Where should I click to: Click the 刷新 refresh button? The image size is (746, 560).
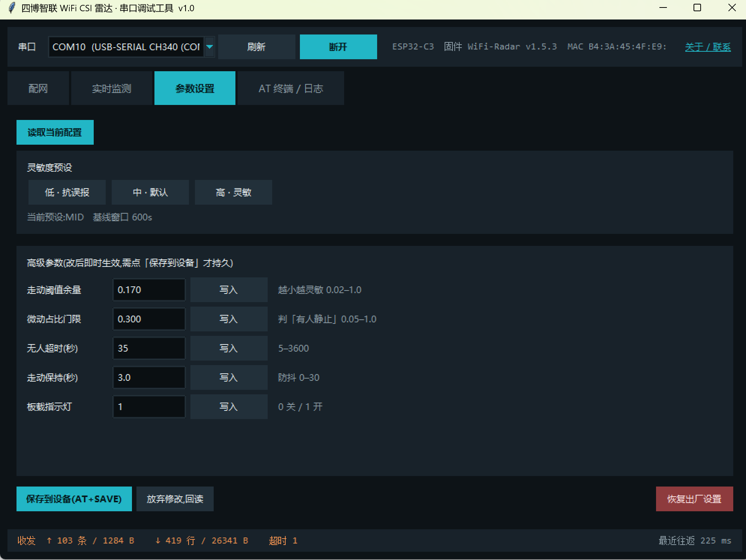click(x=256, y=47)
